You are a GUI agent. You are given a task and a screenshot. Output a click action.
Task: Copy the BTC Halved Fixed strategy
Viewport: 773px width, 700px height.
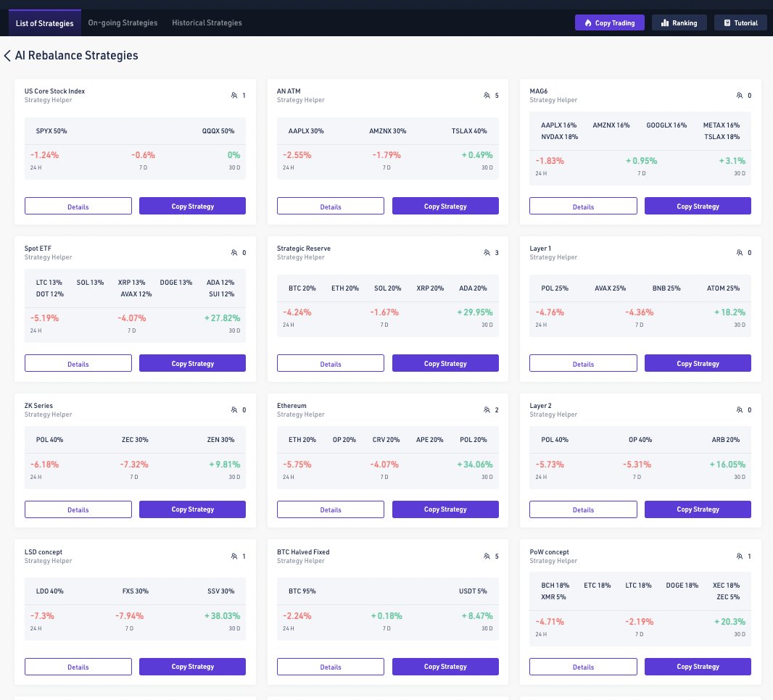click(x=445, y=667)
